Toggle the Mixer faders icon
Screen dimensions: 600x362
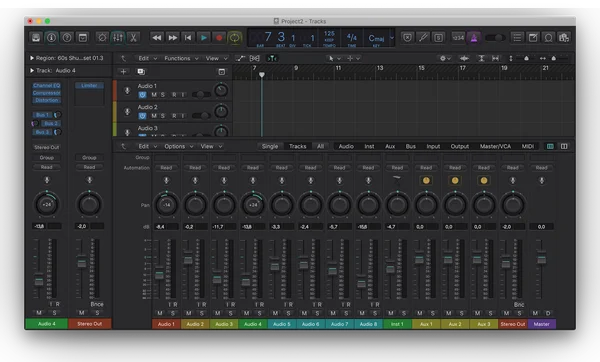pyautogui.click(x=117, y=38)
